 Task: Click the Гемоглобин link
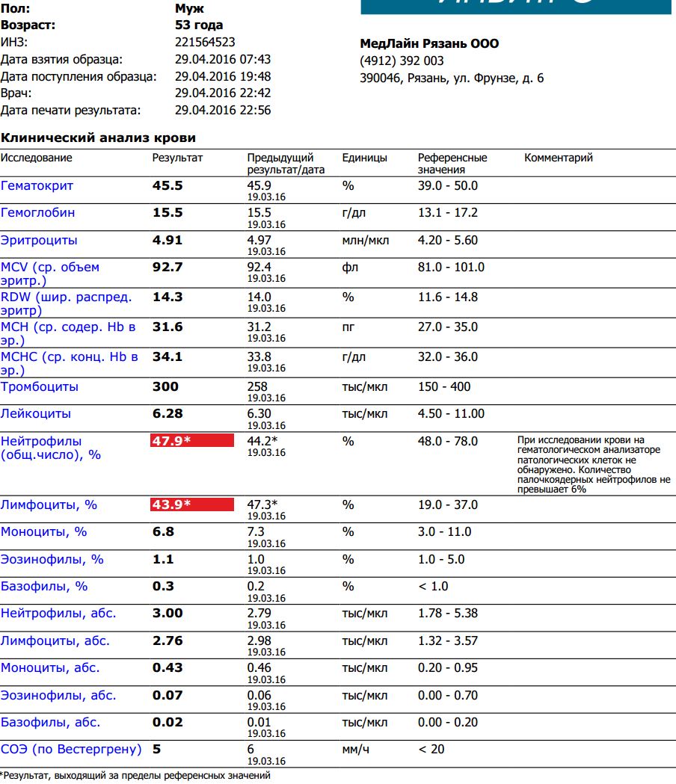tap(38, 213)
